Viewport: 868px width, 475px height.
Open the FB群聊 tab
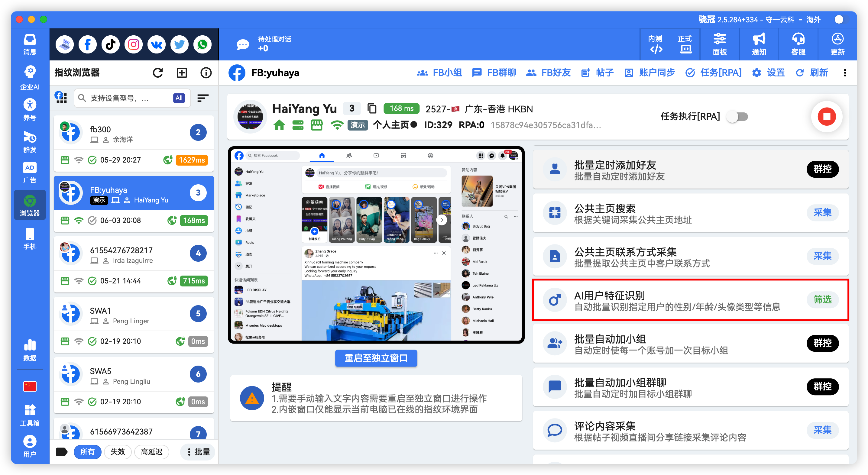494,73
